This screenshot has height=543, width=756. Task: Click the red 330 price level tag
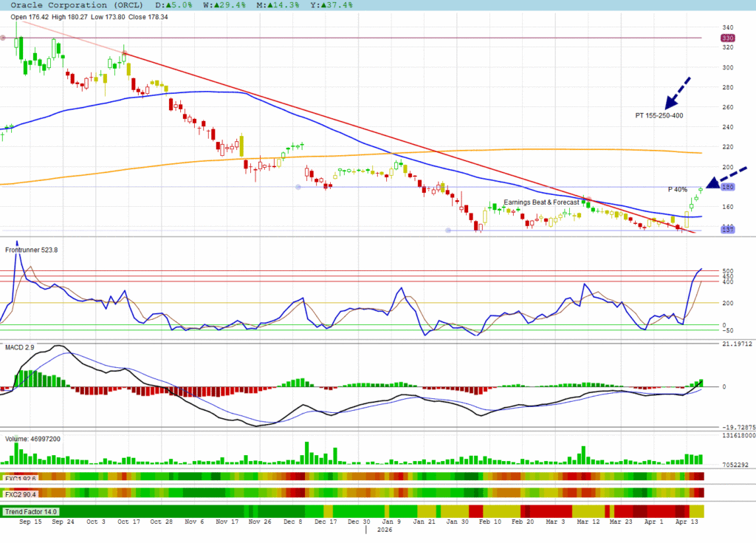pos(727,38)
